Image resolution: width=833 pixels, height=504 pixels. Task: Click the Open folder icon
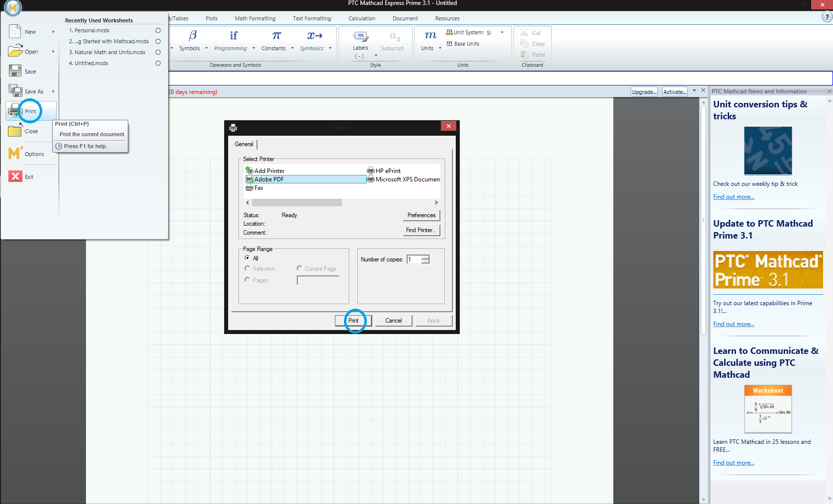pos(15,51)
